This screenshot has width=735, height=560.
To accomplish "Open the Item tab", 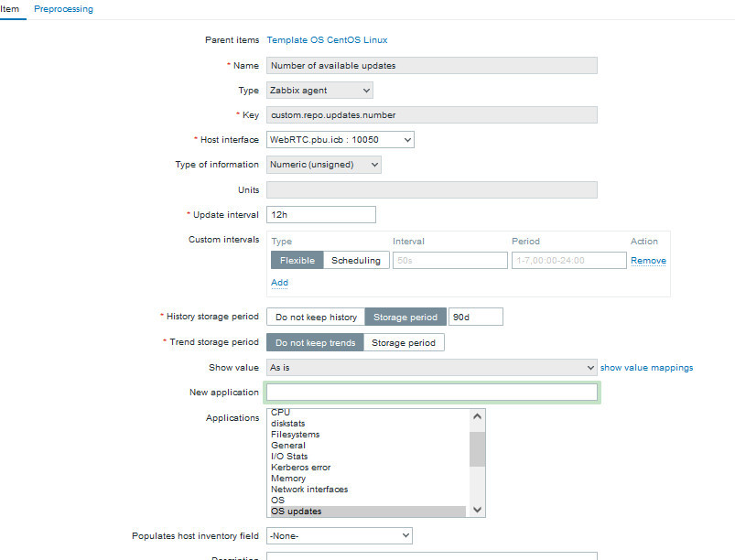I will [10, 9].
